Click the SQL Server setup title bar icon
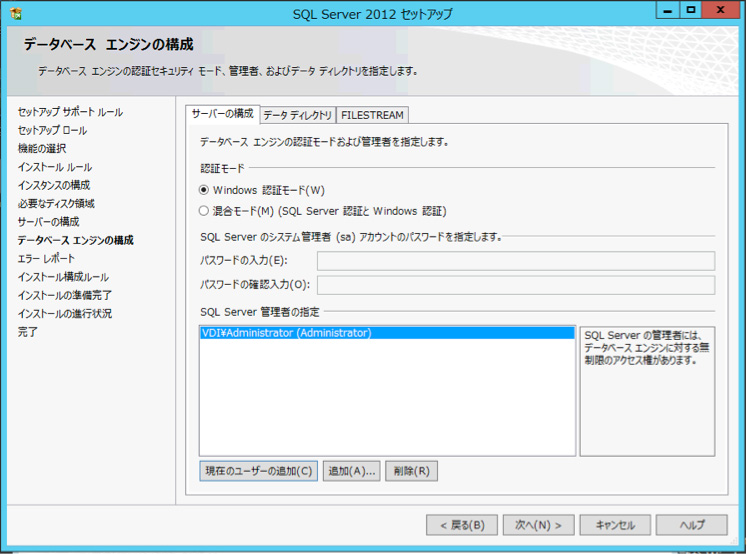Screen dimensions: 747x554 (x=16, y=13)
